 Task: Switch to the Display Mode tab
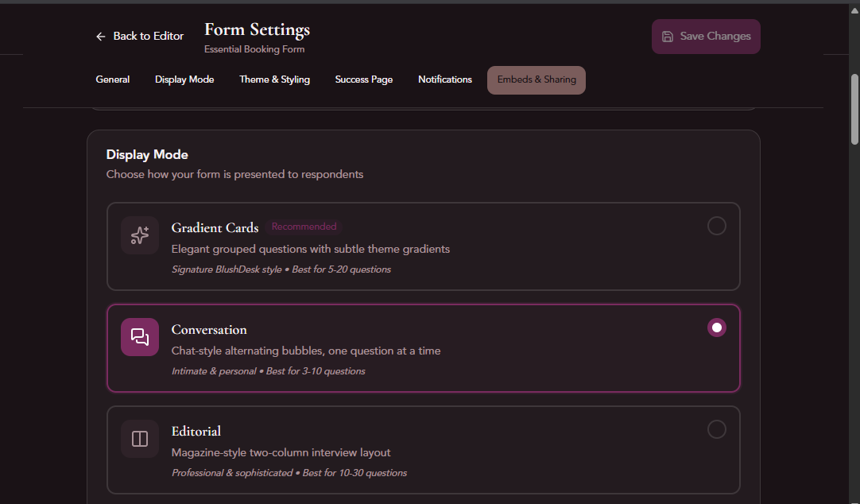pos(184,79)
